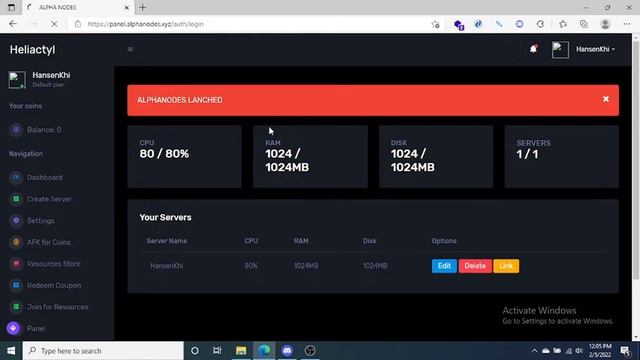The height and width of the screenshot is (360, 640).
Task: Open Redeem Coupon page
Action: click(54, 285)
